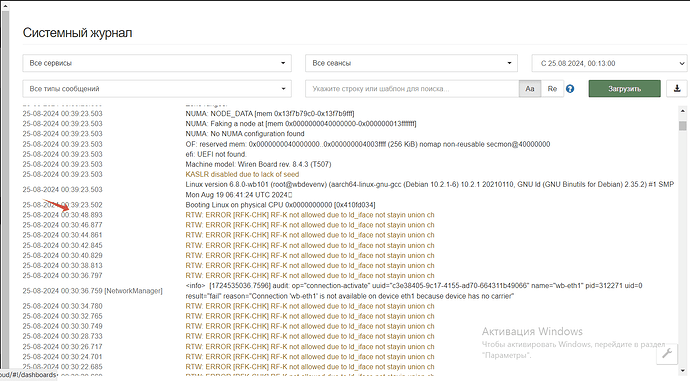Select 'NUMA: NODE_DATA' log message
The image size is (690, 381).
[x=270, y=114]
